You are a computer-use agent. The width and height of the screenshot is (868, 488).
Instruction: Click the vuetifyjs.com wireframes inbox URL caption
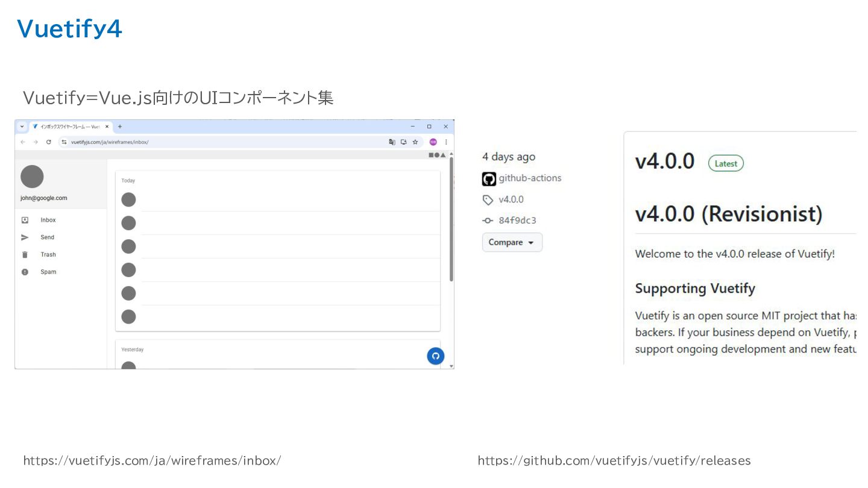[152, 461]
